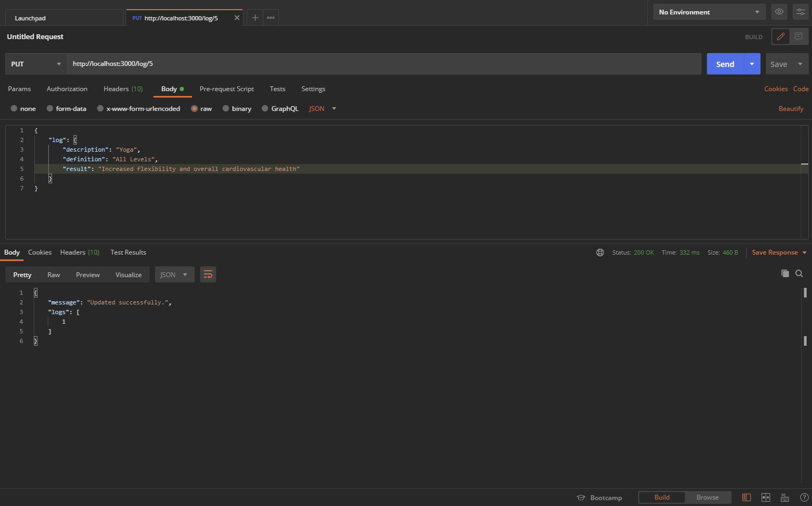812x506 pixels.
Task: Open the Params request tab
Action: tap(19, 89)
